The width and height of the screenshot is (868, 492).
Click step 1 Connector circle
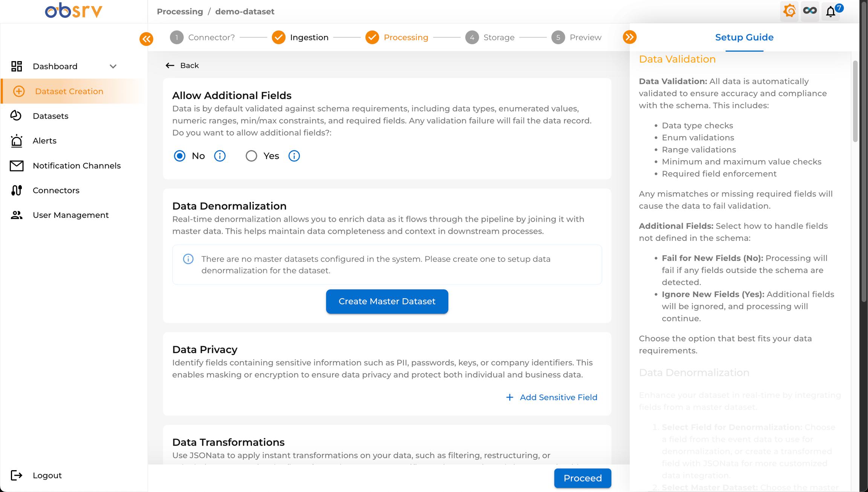pyautogui.click(x=177, y=37)
